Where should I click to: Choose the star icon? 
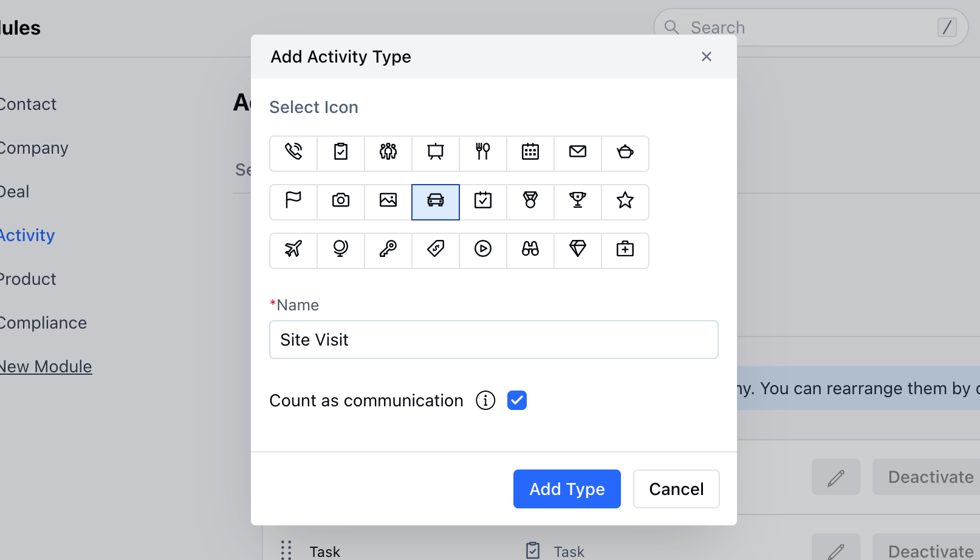point(625,200)
